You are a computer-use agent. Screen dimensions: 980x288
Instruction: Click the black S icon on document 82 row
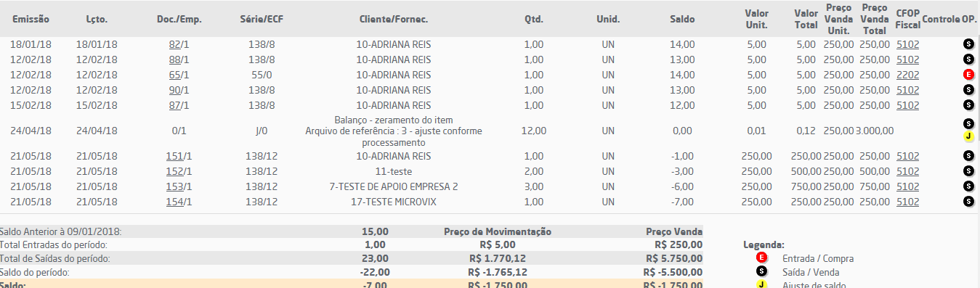(x=968, y=44)
